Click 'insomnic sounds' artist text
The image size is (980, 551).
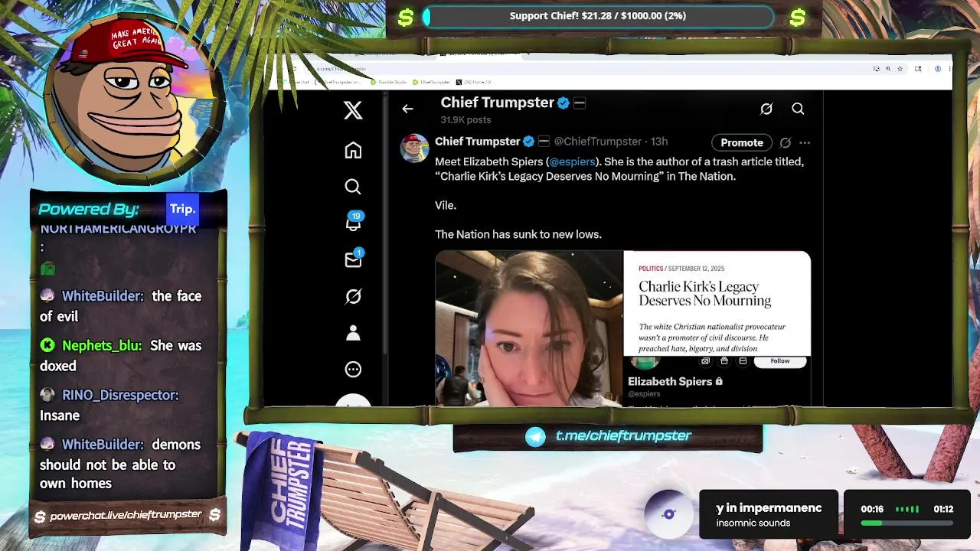click(753, 523)
